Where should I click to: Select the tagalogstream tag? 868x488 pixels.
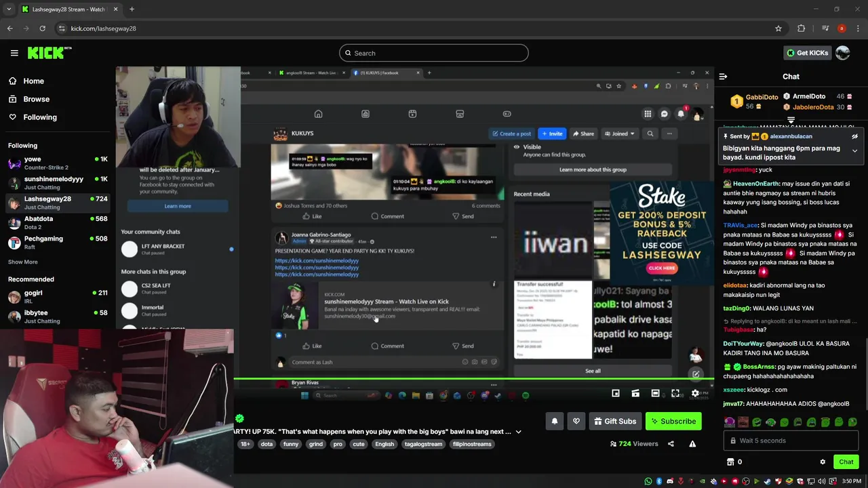[423, 444]
